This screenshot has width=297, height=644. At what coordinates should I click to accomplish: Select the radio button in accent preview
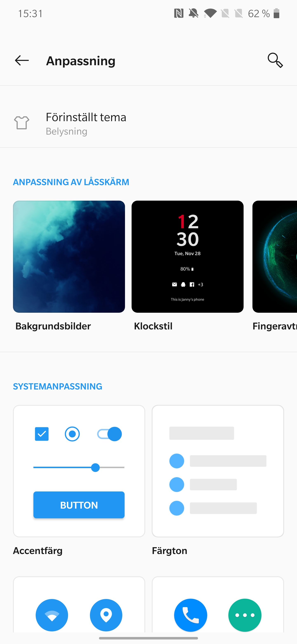(x=72, y=434)
